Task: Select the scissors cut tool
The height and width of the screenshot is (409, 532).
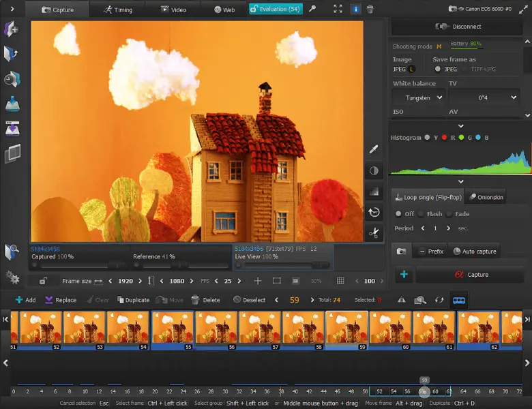Action: 374,233
